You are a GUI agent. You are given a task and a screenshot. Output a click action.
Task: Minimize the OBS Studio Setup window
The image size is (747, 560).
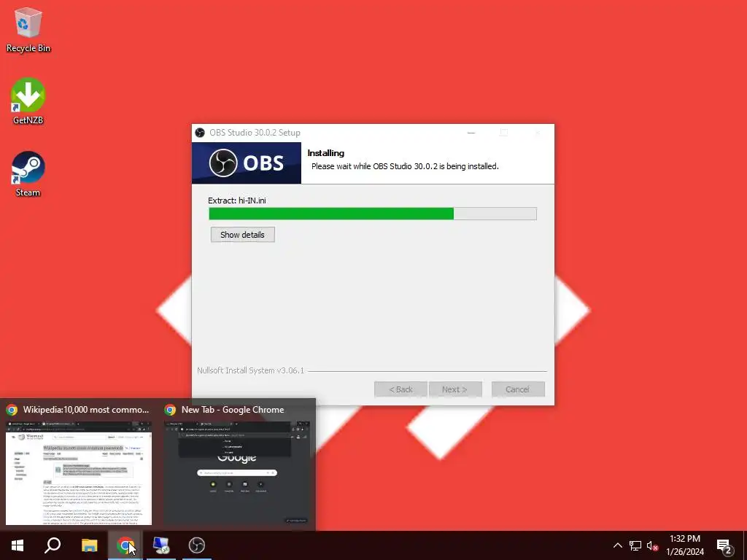(x=471, y=133)
